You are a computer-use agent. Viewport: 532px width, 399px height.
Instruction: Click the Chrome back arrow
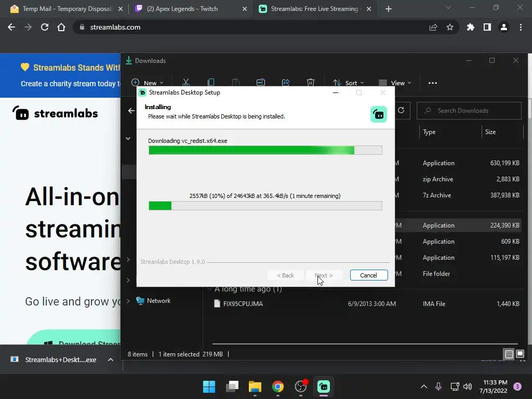11,27
